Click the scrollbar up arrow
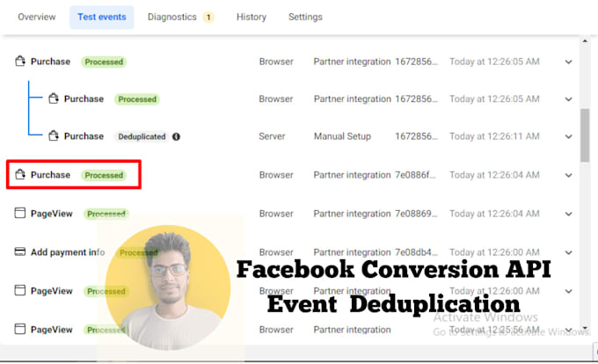Viewport: 598px width, 364px height. click(585, 40)
